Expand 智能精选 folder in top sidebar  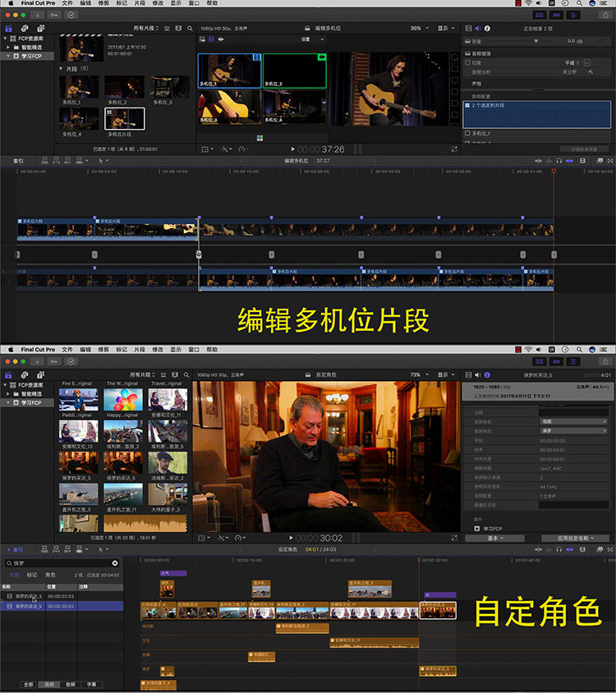click(8, 48)
